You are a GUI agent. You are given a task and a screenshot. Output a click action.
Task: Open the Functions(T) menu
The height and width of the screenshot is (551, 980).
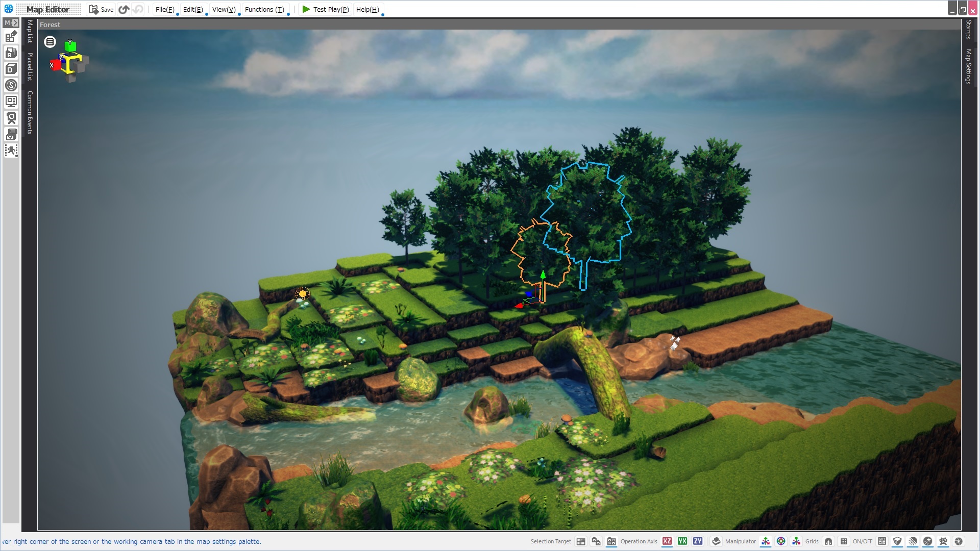pos(264,9)
